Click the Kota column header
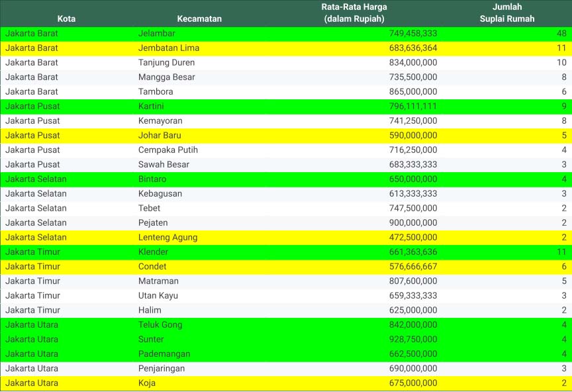 click(x=66, y=19)
